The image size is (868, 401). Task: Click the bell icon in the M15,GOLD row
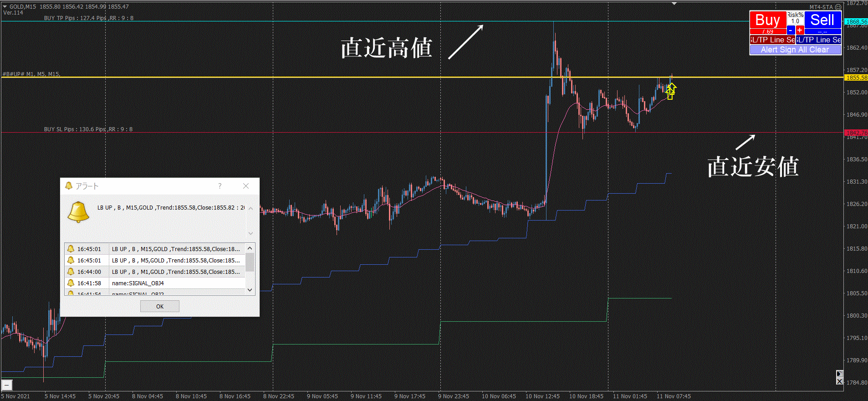point(71,249)
